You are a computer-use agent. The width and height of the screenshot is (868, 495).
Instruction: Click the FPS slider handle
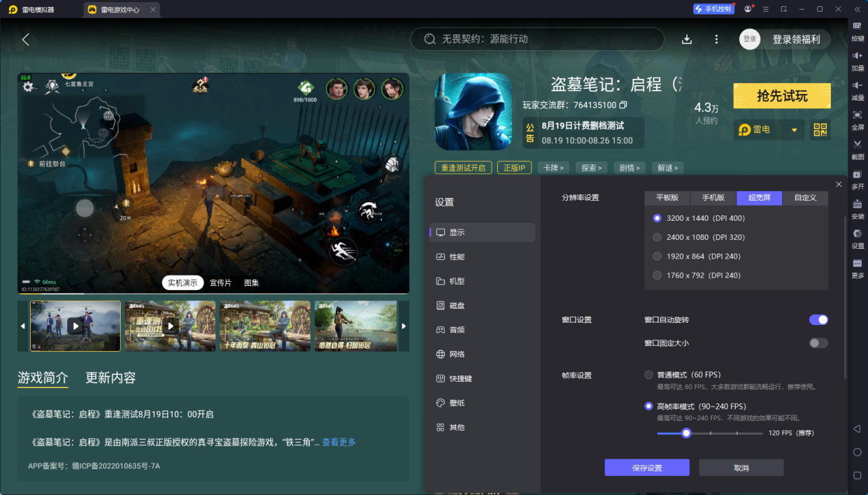pos(686,433)
